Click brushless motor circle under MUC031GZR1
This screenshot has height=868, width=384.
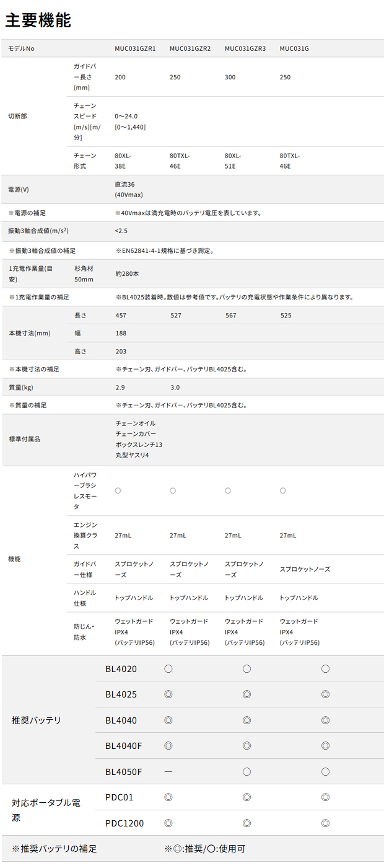118,490
